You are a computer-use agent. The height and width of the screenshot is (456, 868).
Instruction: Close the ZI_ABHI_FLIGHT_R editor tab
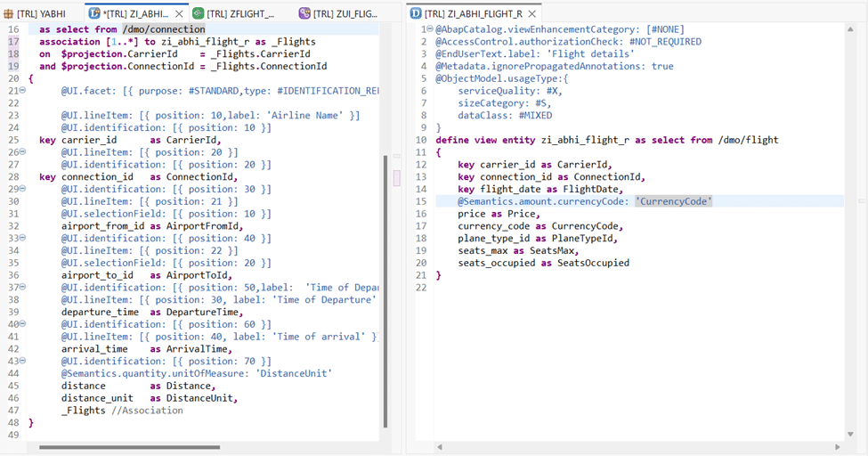tap(532, 13)
